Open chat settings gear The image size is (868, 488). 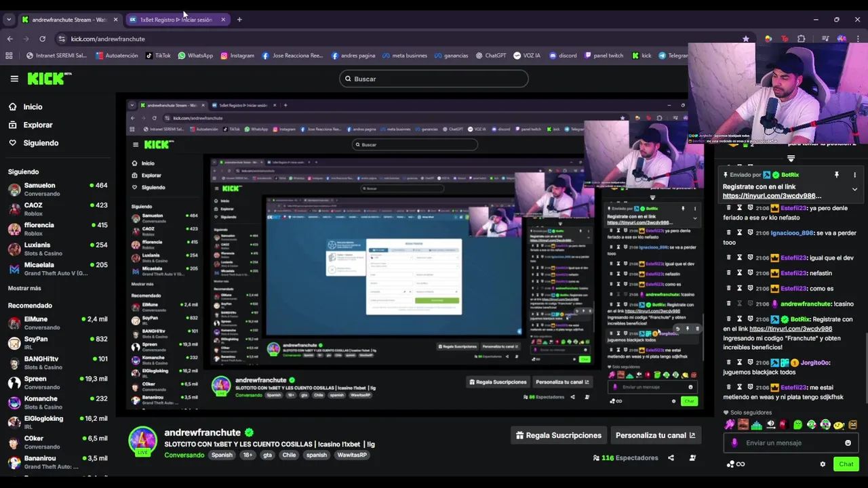pyautogui.click(x=823, y=464)
